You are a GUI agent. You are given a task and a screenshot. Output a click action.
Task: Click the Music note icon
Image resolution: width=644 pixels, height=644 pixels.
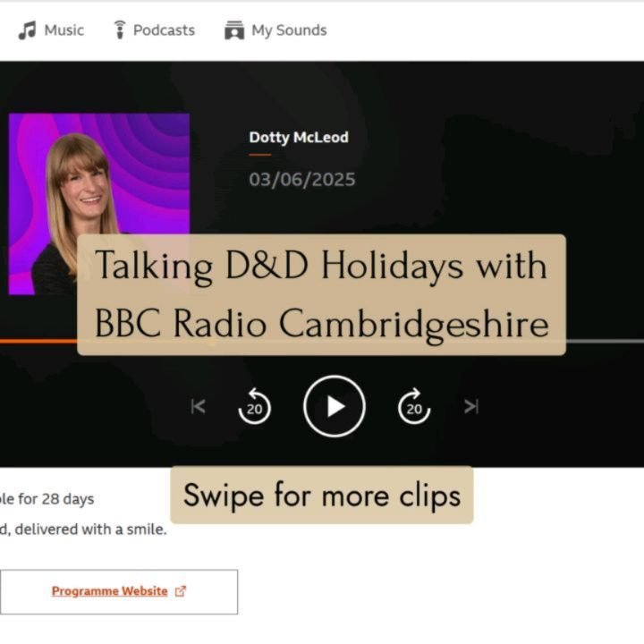pos(27,30)
